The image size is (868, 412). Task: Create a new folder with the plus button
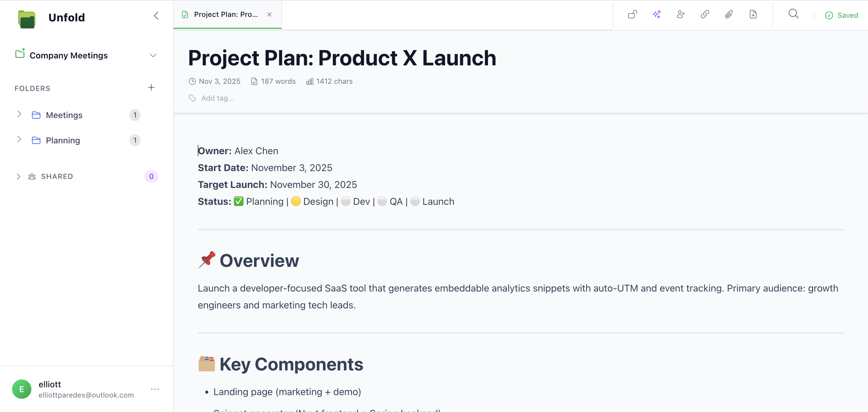(151, 88)
